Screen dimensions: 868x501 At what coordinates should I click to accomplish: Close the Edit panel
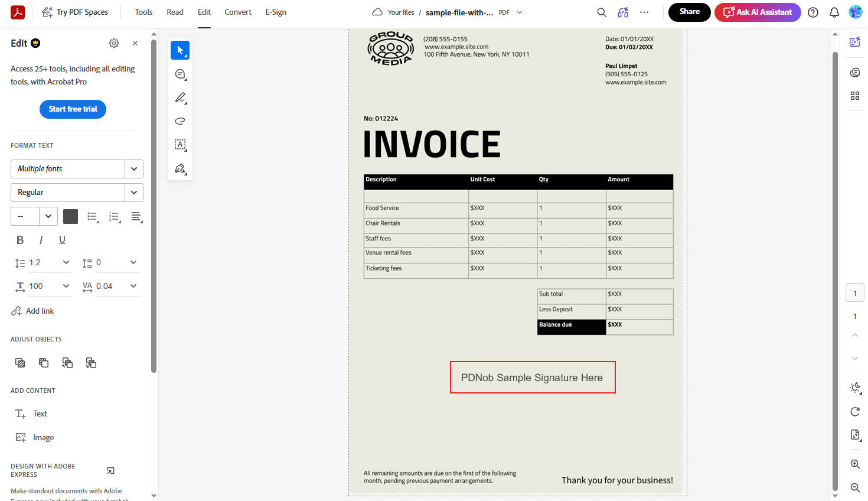135,43
